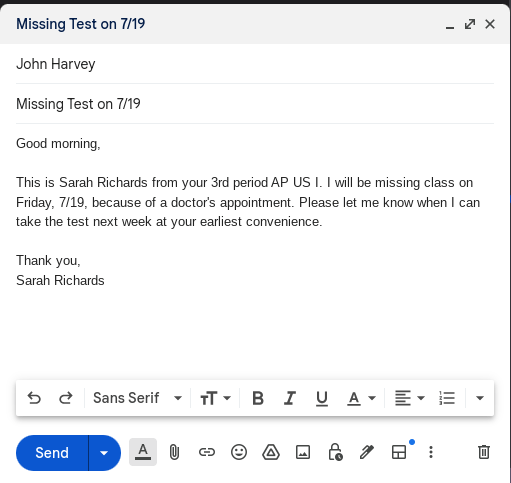
Task: Toggle italic formatting
Action: point(290,398)
